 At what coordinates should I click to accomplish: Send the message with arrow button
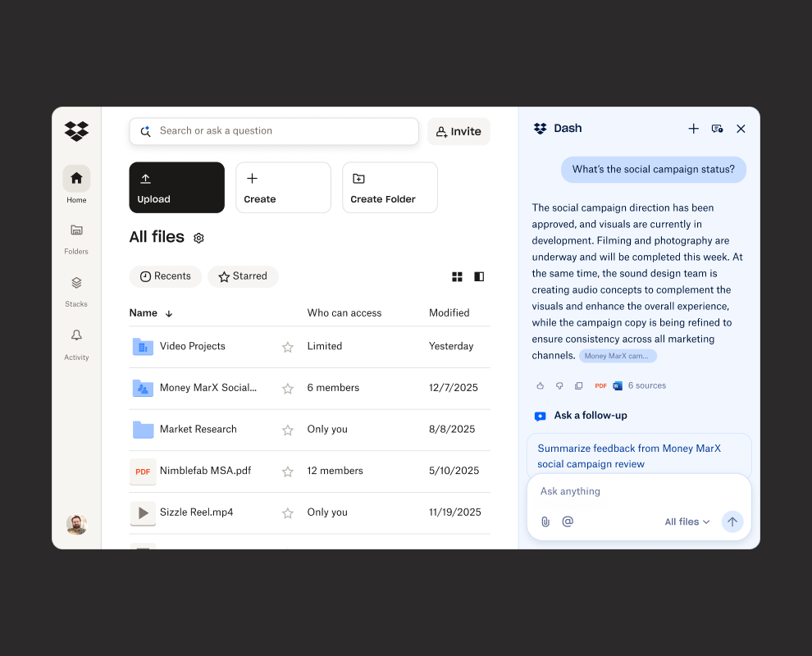pyautogui.click(x=732, y=522)
